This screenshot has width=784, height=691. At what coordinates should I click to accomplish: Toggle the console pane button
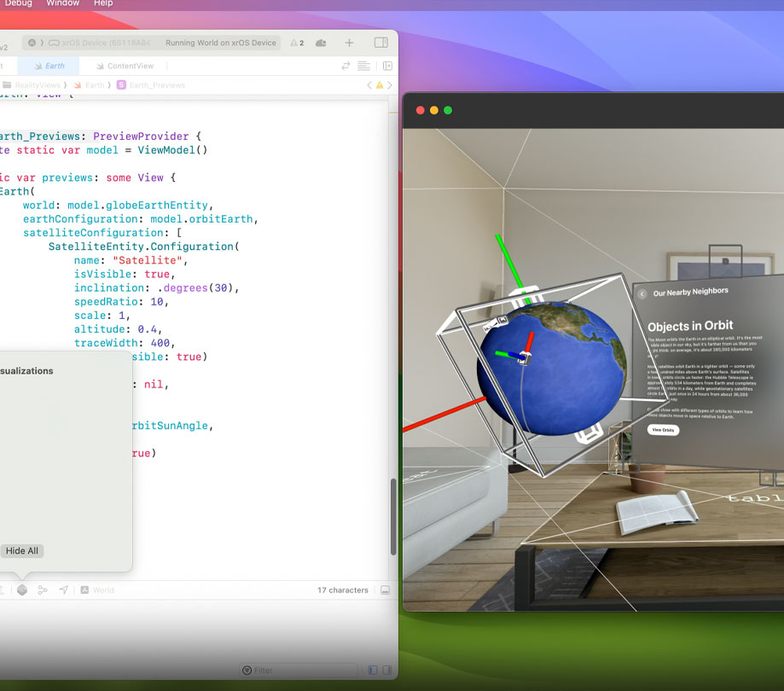(x=387, y=670)
